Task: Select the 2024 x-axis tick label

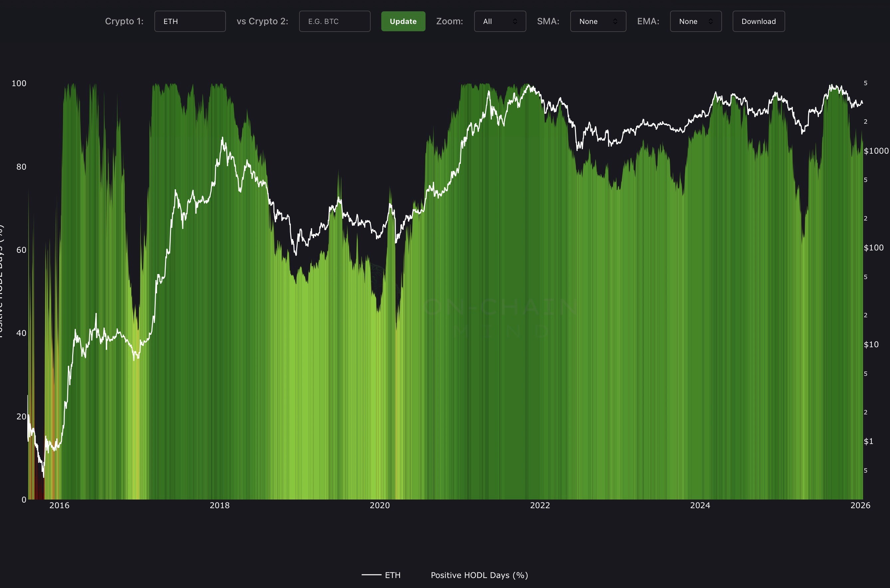Action: 700,505
